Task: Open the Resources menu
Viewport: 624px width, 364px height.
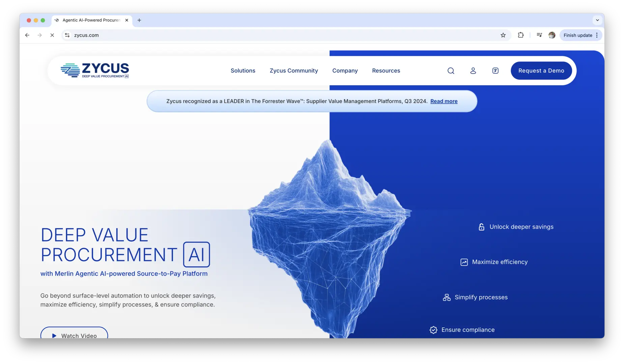Action: 386,71
